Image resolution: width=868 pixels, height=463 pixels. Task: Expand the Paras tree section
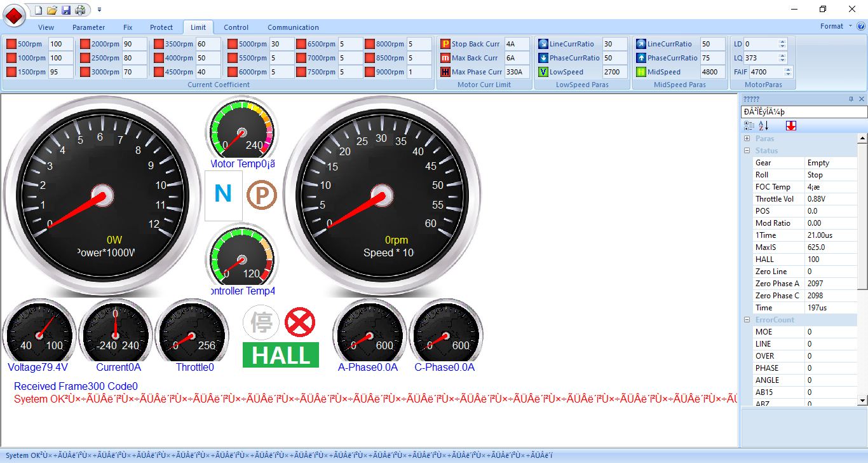[x=747, y=139]
